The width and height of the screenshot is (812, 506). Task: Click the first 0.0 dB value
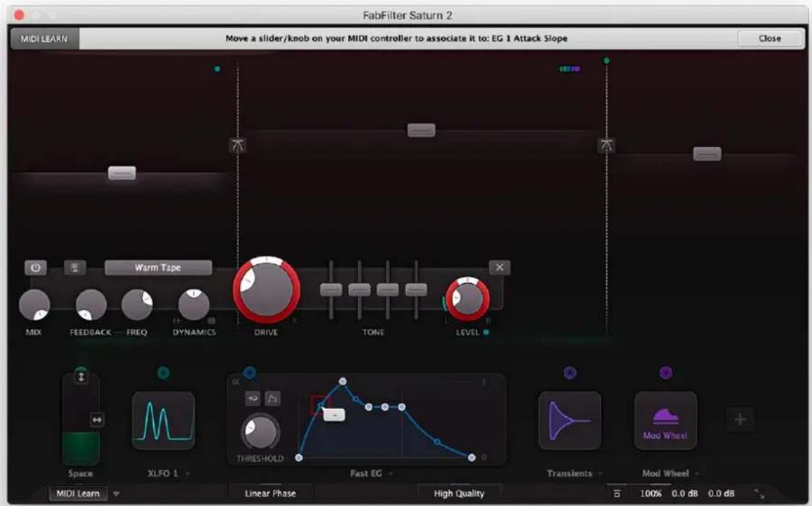684,494
